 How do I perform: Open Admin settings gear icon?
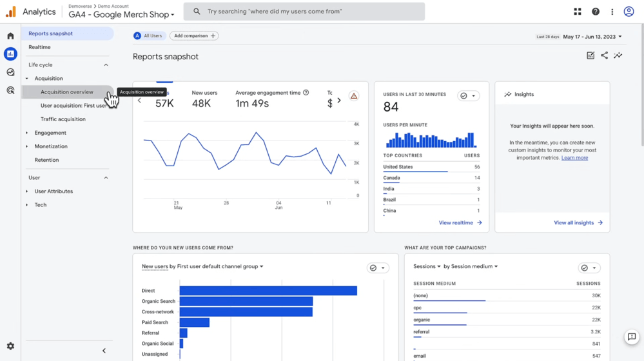[x=11, y=346]
